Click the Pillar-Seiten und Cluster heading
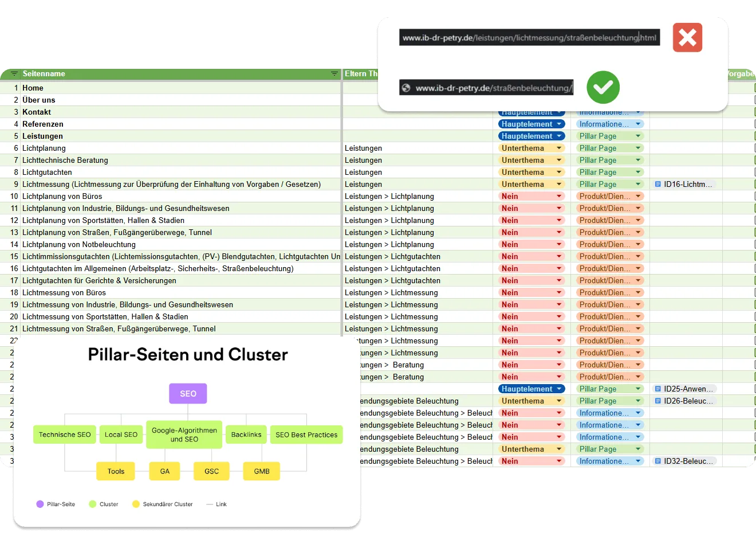The width and height of the screenshot is (756, 536). tap(188, 354)
